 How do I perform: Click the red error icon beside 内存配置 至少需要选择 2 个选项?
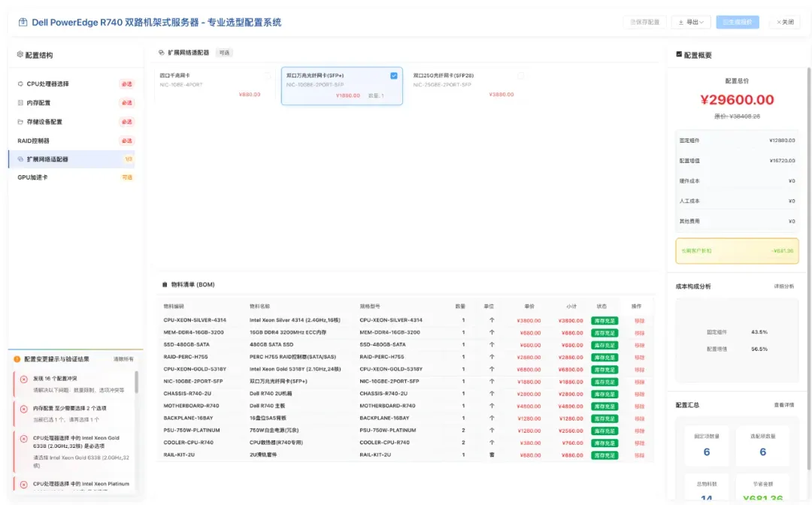coord(24,409)
